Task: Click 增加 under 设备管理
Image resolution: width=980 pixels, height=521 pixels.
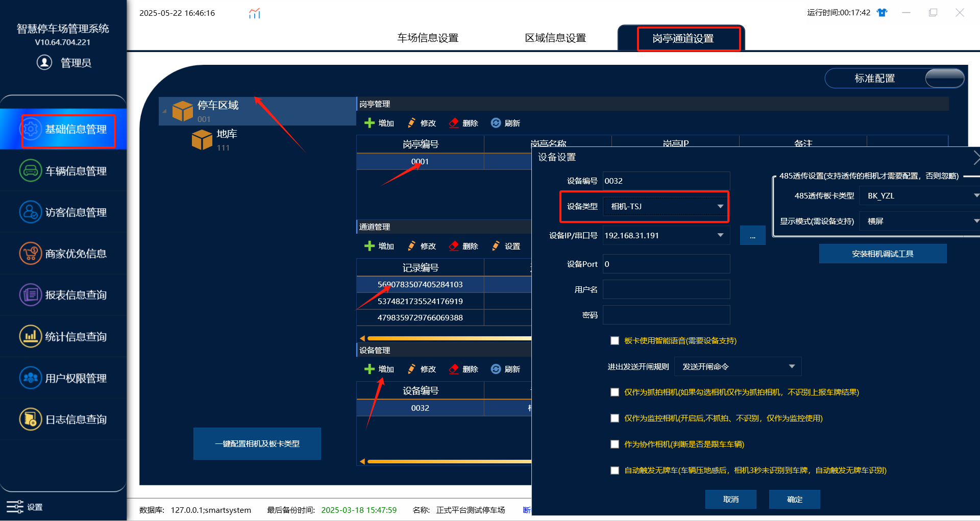Action: click(379, 369)
